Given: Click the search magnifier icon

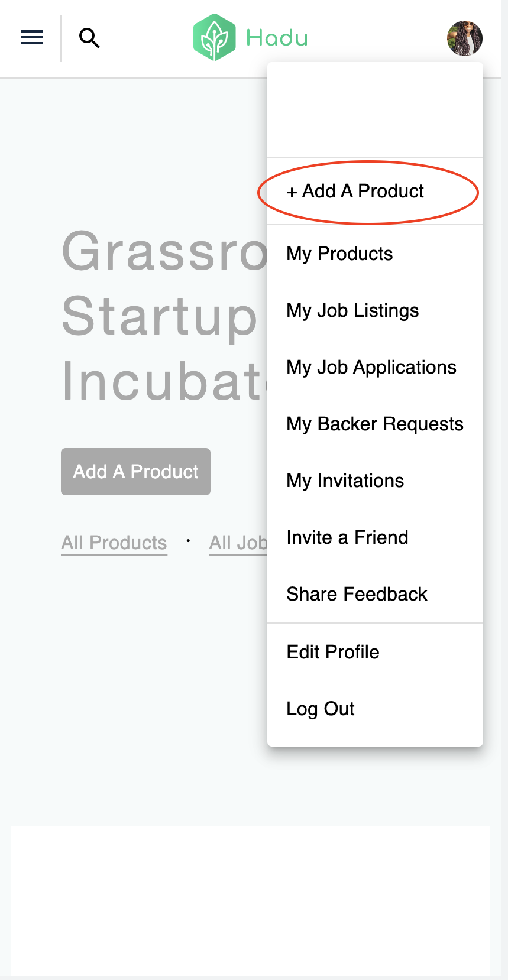Looking at the screenshot, I should click(x=89, y=38).
